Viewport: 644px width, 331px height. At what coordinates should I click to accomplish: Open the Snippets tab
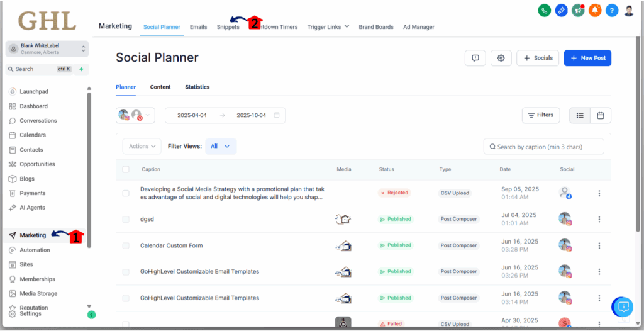[x=228, y=27]
